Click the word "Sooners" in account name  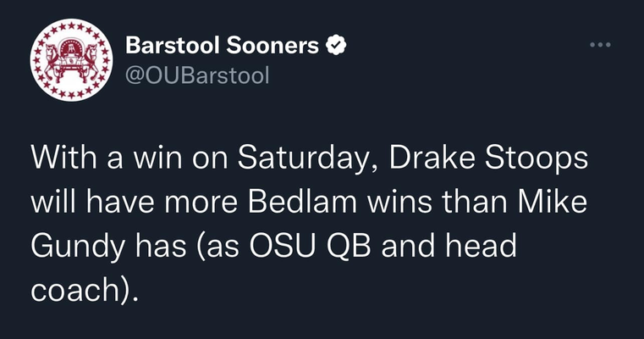(272, 45)
